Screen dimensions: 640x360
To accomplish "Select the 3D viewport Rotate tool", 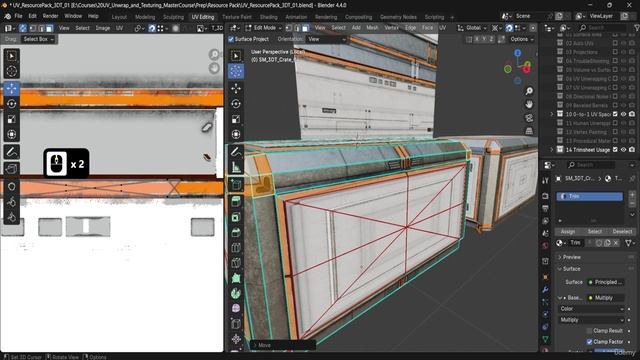I will [x=236, y=104].
